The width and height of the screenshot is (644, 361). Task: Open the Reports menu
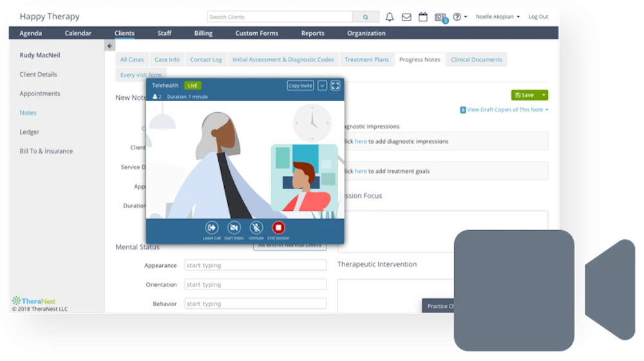(312, 34)
